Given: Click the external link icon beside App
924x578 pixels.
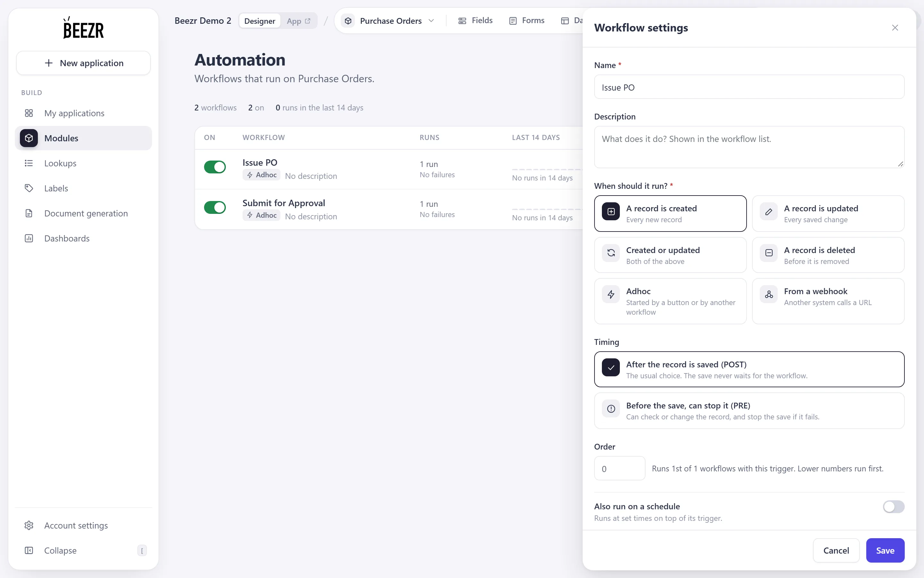Looking at the screenshot, I should tap(308, 21).
